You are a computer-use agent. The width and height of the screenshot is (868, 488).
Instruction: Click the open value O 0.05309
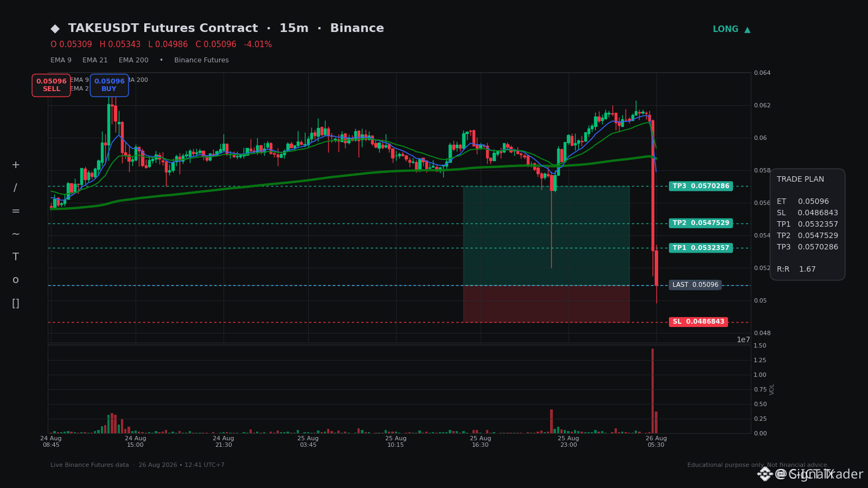71,44
